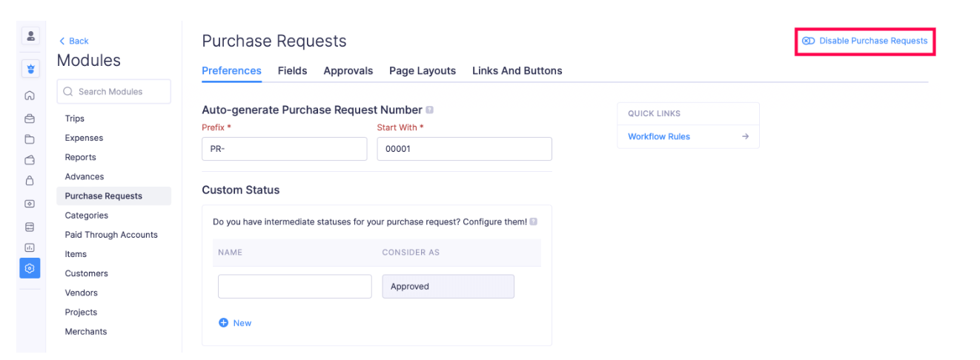The width and height of the screenshot is (980, 360).
Task: Open the Consider As Approved dropdown
Action: coord(448,287)
